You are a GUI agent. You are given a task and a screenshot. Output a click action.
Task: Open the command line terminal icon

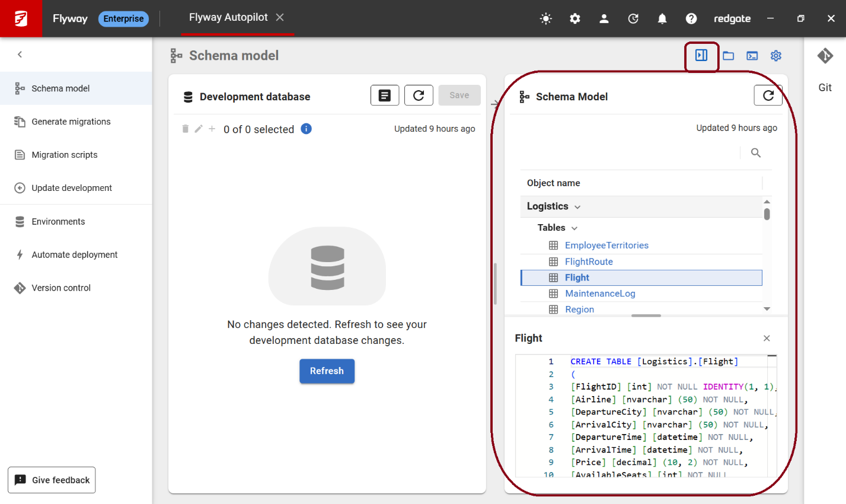tap(752, 56)
